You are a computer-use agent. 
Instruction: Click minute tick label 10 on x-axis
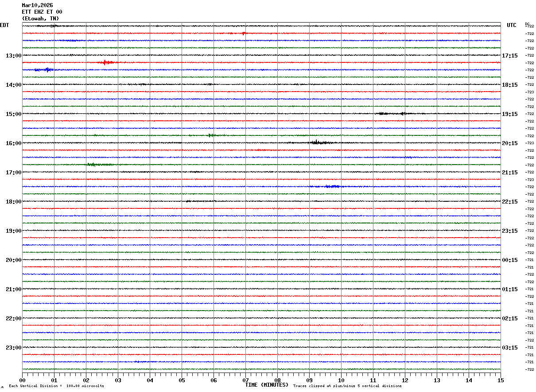[341, 380]
